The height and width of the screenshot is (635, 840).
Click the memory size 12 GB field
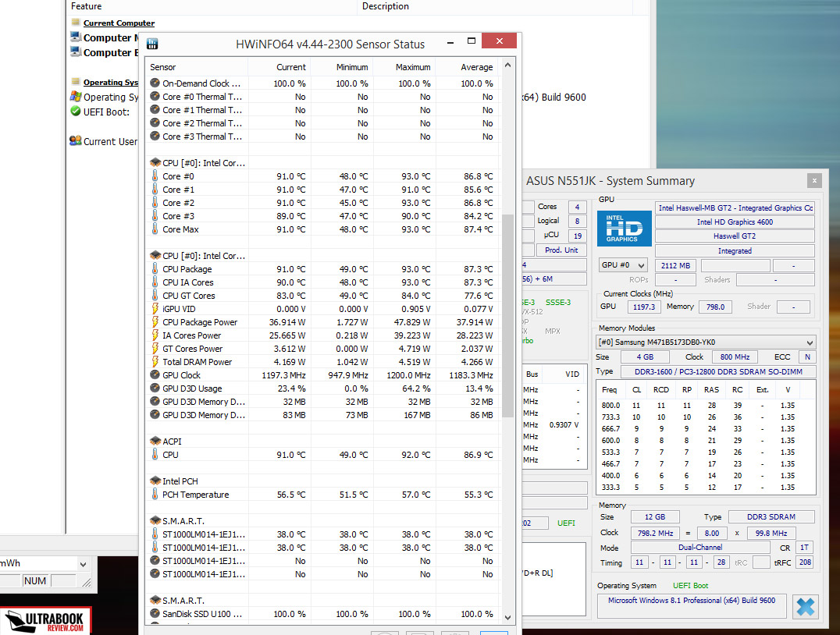655,516
